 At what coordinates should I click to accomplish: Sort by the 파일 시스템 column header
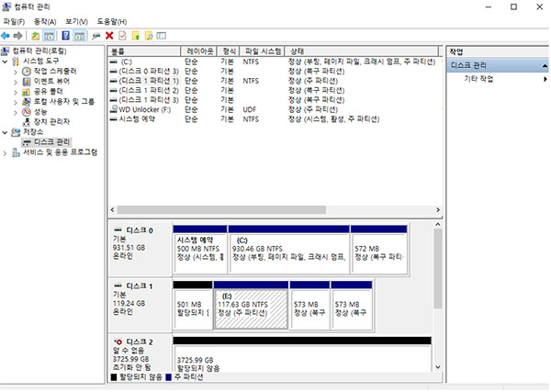[x=263, y=51]
